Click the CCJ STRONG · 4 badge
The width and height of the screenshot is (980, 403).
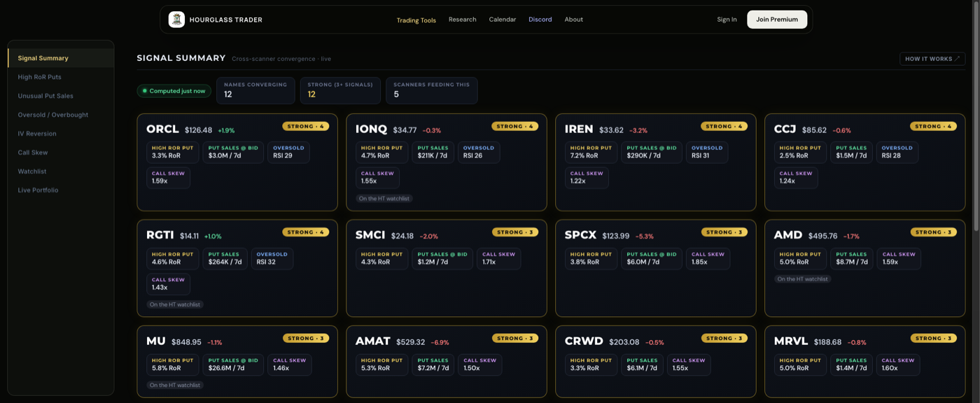pos(933,127)
